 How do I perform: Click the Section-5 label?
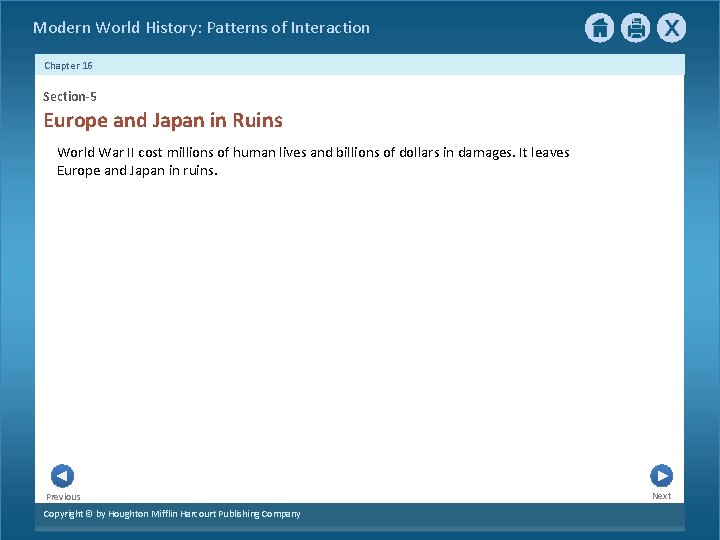pyautogui.click(x=70, y=96)
